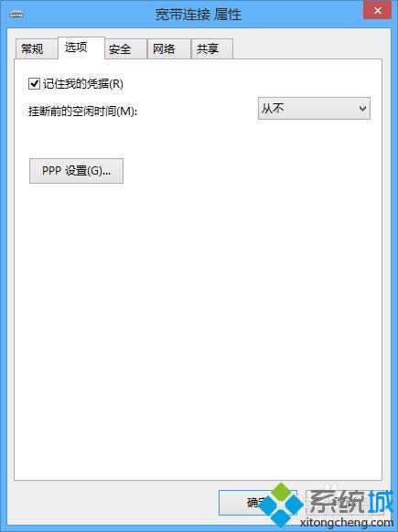
Task: Open the 从不 idle time combo box
Action: click(x=314, y=109)
